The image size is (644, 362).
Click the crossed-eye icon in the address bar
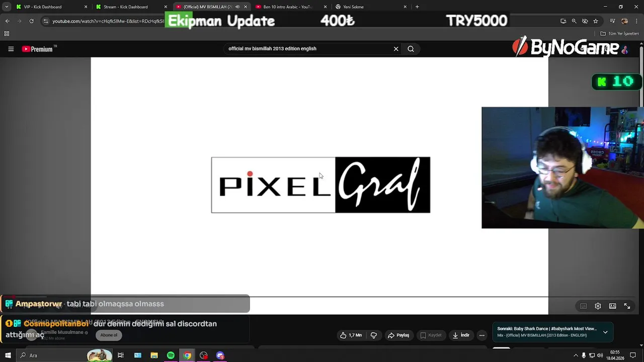(585, 21)
